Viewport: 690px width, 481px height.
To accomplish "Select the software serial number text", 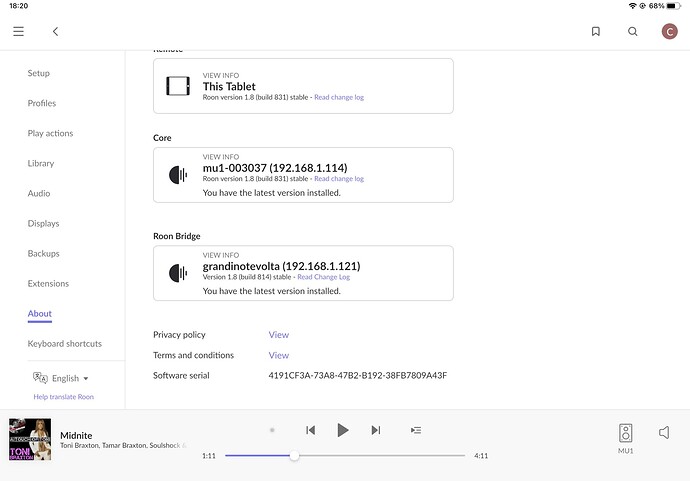I will click(357, 375).
